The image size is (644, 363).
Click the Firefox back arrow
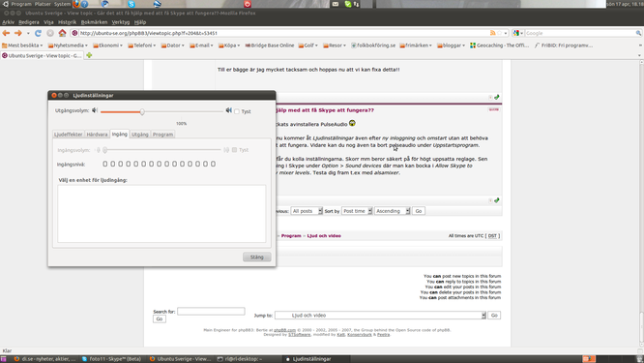(6, 33)
